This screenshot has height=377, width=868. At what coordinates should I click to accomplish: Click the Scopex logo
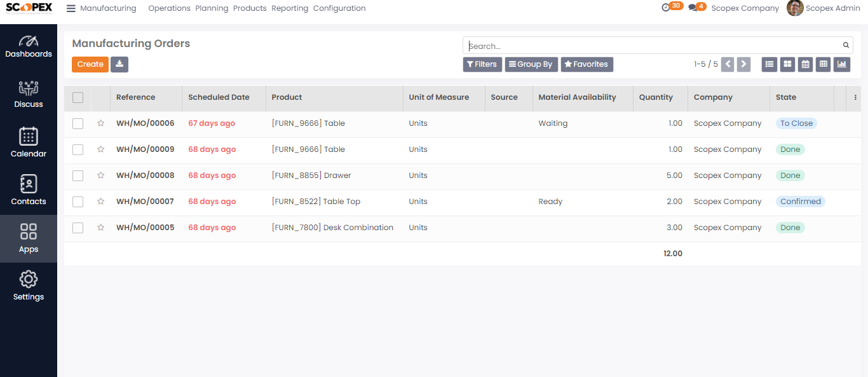tap(29, 8)
